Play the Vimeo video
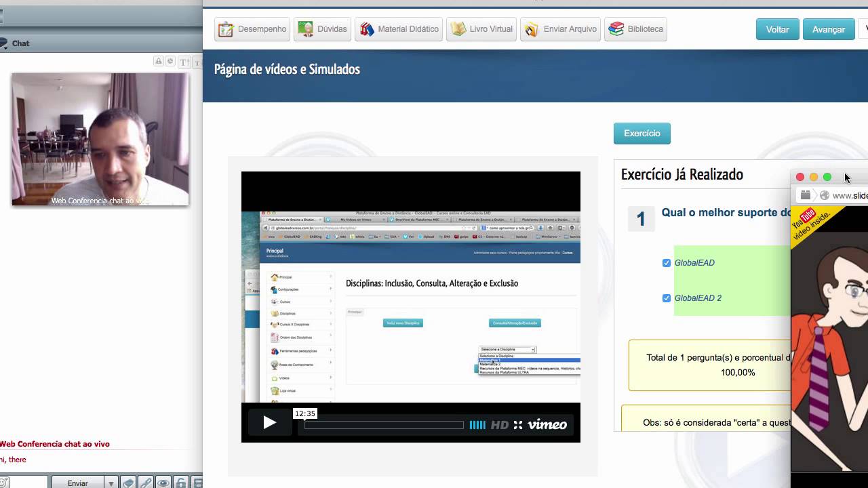The width and height of the screenshot is (868, 488). (x=269, y=423)
